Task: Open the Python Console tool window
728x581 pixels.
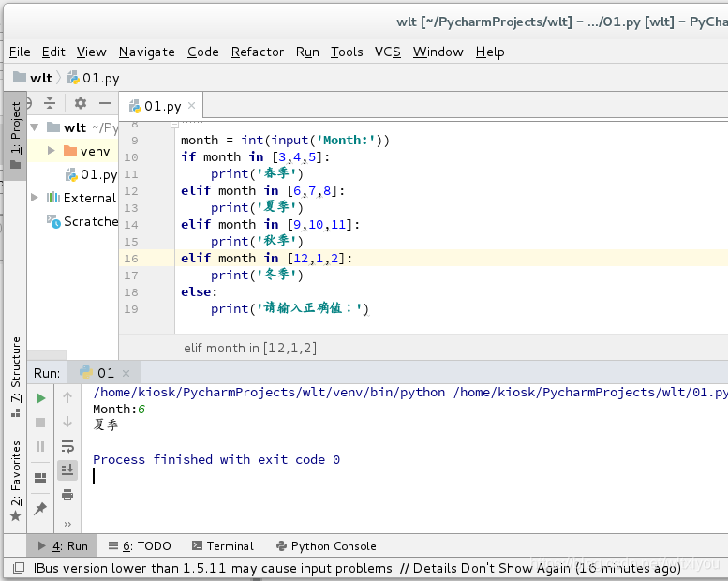Action: coord(326,545)
